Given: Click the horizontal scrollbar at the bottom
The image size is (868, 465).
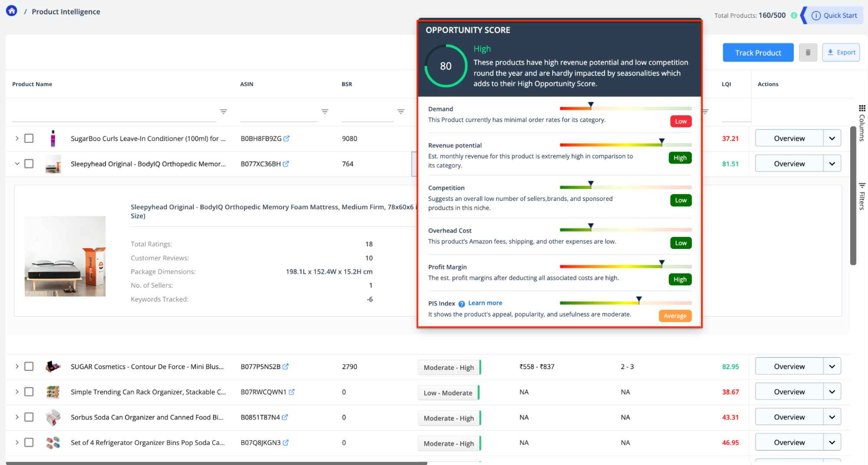Looking at the screenshot, I should [x=216, y=463].
